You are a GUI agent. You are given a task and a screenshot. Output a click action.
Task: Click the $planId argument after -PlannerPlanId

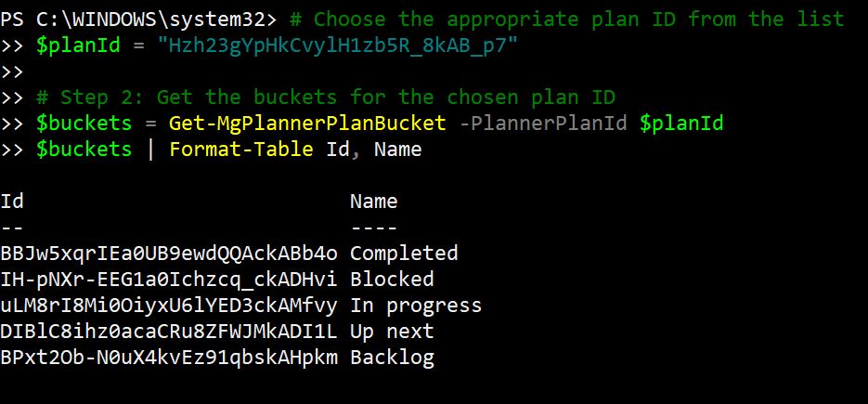(681, 123)
